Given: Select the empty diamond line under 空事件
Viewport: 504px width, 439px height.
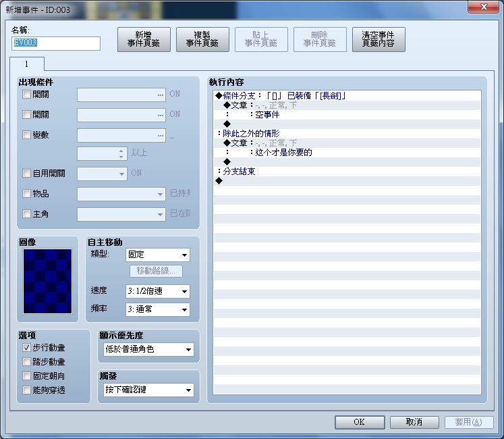Looking at the screenshot, I should click(x=347, y=124).
